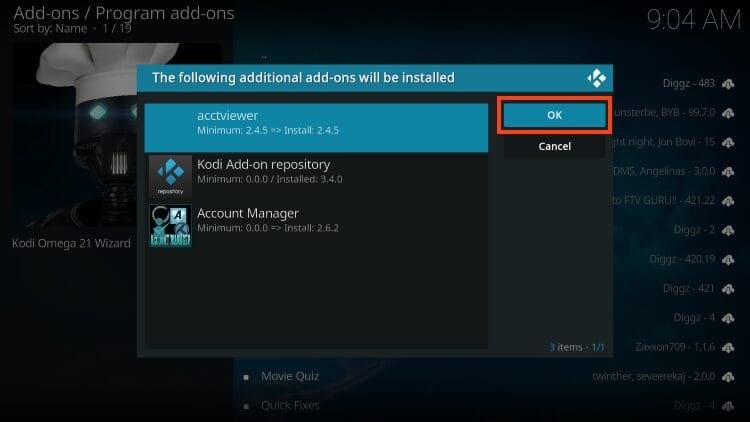Select the Kodi Add-on repository row
Viewport: 750px width, 422px height.
[x=316, y=177]
